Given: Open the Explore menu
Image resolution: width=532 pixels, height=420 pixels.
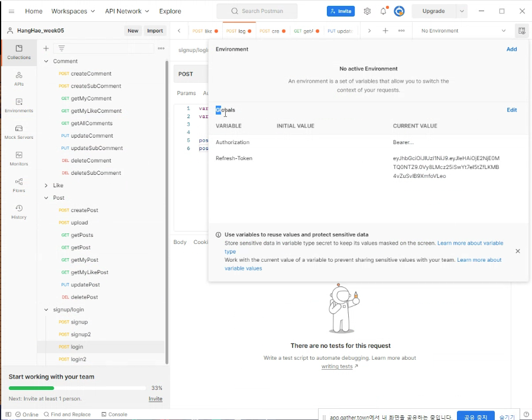Looking at the screenshot, I should click(170, 11).
